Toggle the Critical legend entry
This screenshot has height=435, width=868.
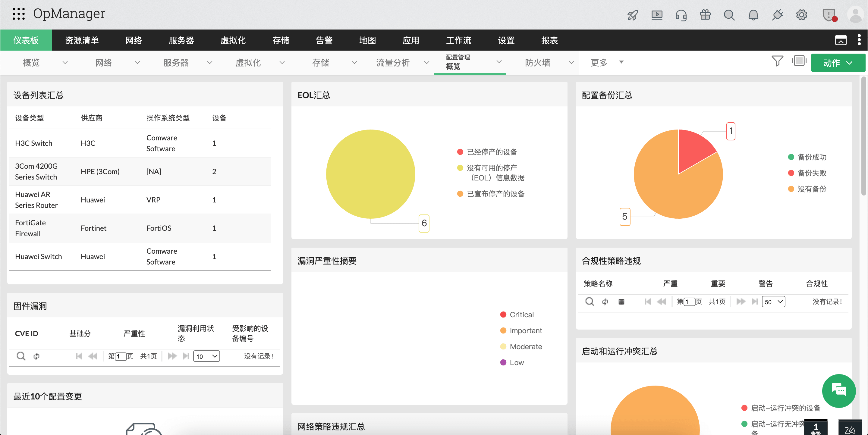[x=517, y=315]
